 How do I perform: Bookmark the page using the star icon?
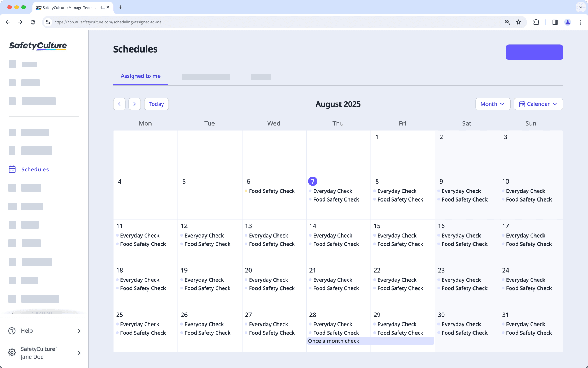tap(519, 22)
